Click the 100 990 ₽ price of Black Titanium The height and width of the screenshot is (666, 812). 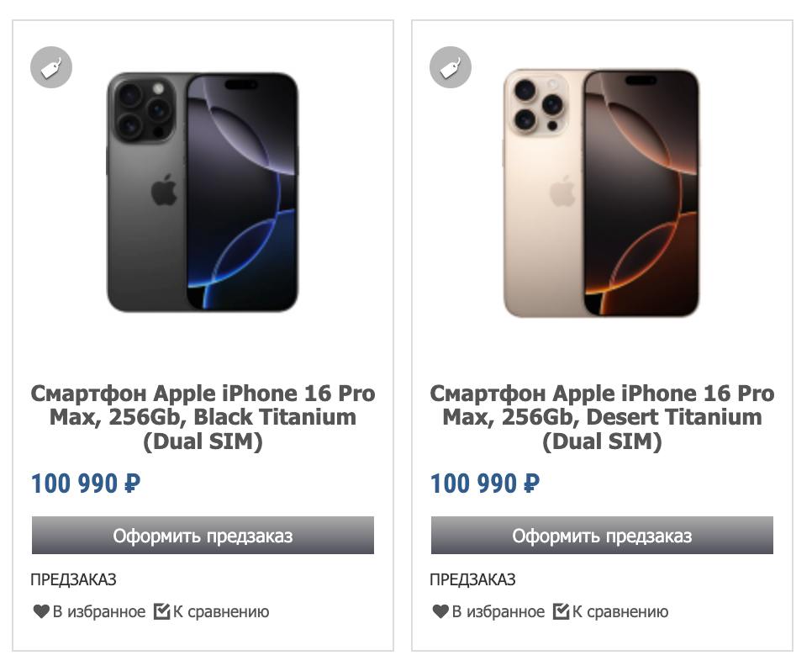(x=86, y=484)
